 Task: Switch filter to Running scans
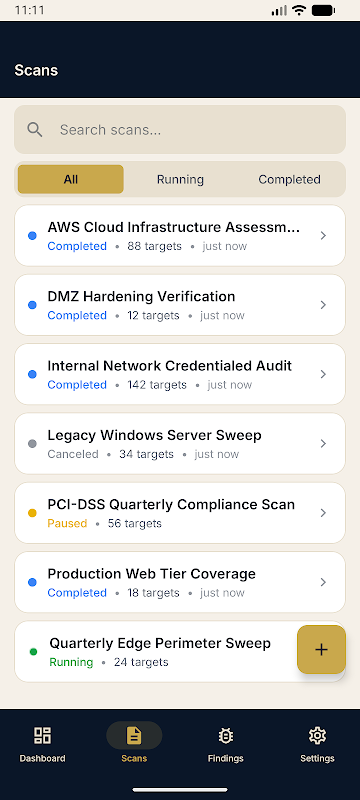pyautogui.click(x=180, y=179)
